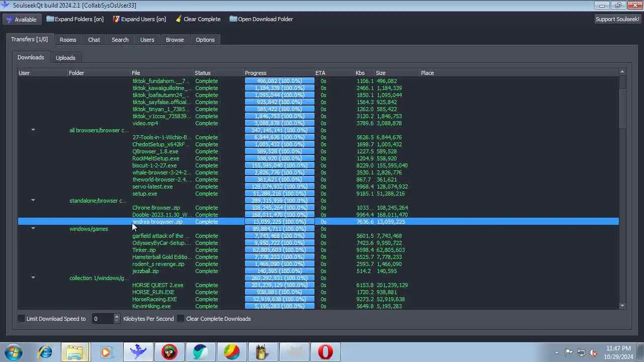Click the progress bar for video.mp4
The width and height of the screenshot is (644, 362).
(279, 123)
